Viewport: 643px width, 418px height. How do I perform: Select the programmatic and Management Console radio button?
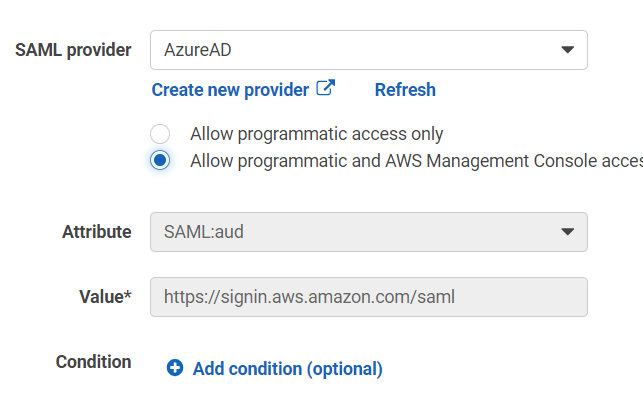(160, 160)
